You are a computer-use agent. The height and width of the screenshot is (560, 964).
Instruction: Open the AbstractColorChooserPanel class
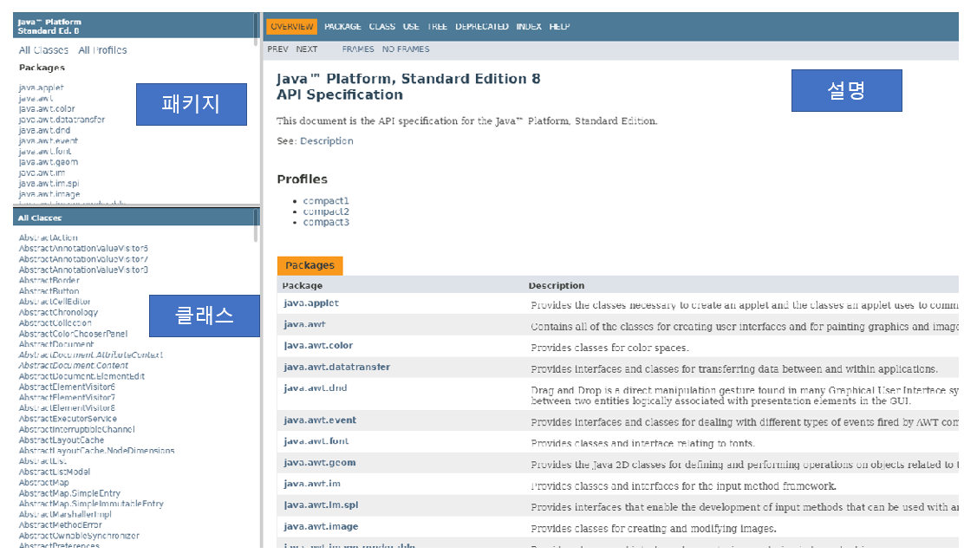[73, 334]
